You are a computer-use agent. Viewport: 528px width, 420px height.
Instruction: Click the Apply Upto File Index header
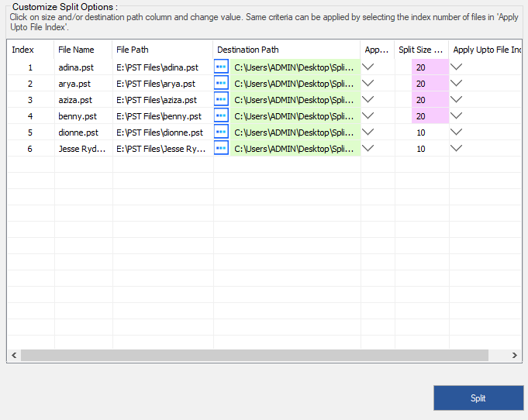485,50
